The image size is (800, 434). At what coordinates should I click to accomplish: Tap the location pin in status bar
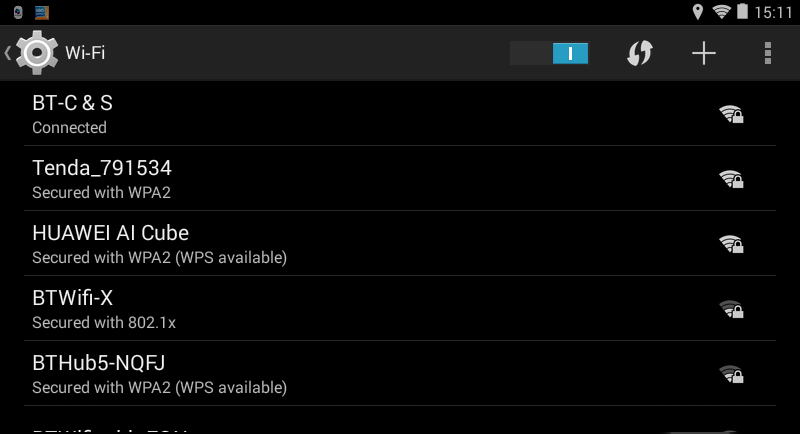tap(698, 12)
